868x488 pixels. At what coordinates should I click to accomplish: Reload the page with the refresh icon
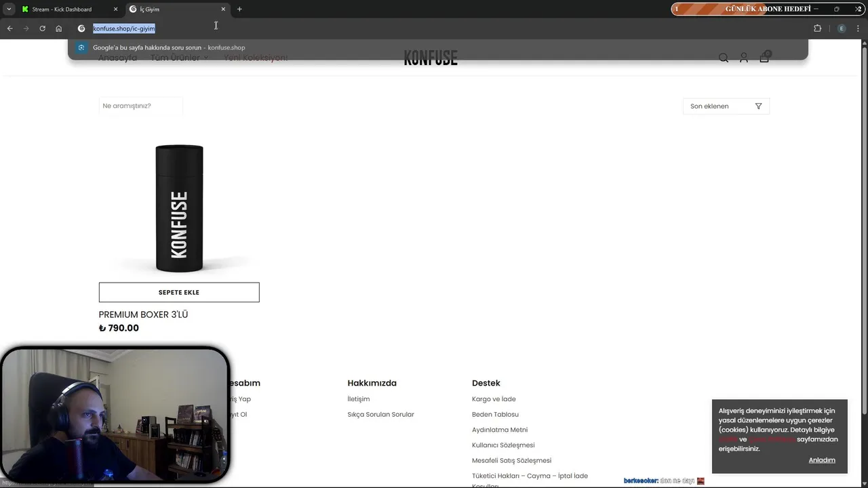42,28
